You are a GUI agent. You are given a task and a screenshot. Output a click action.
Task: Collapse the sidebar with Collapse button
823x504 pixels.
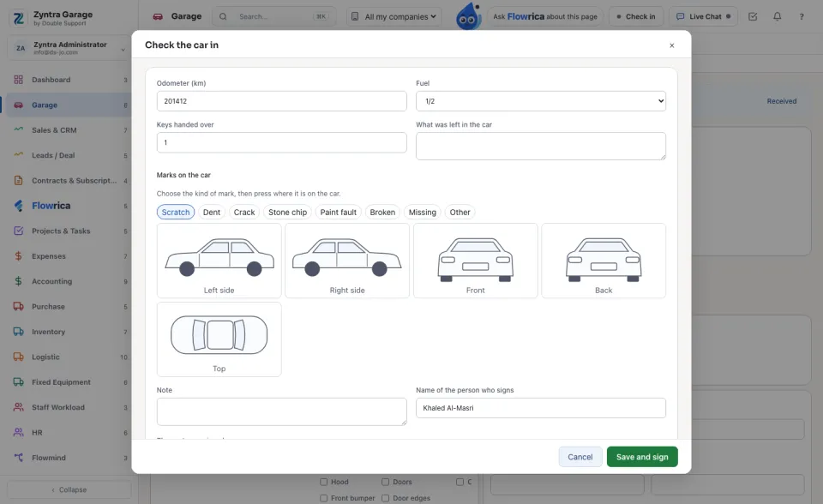[69, 489]
